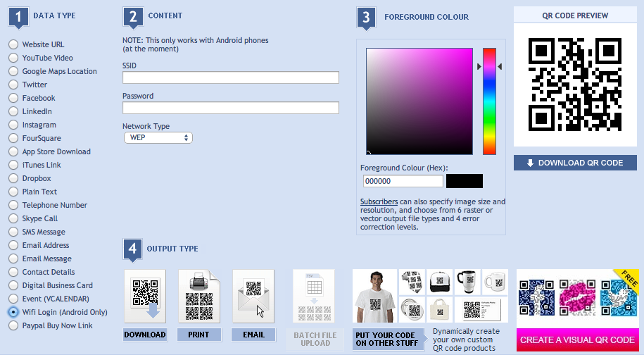Click the QR tote bag product image
Screen dimensions: 644x355
click(x=439, y=310)
